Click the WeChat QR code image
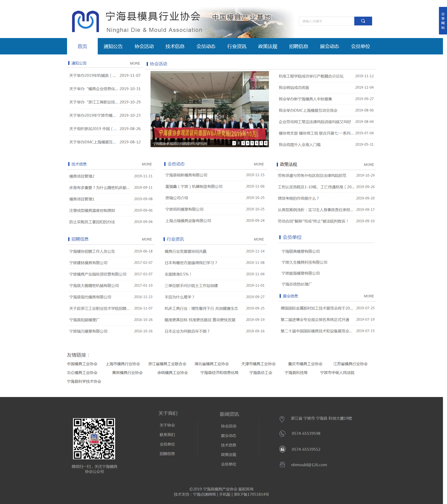Image resolution: width=447 pixels, height=504 pixels. point(94,438)
